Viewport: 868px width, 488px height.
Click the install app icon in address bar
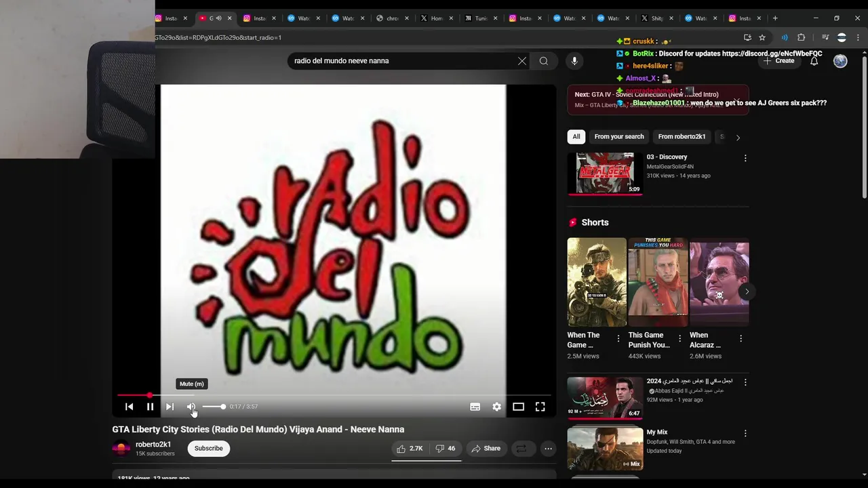tap(747, 38)
